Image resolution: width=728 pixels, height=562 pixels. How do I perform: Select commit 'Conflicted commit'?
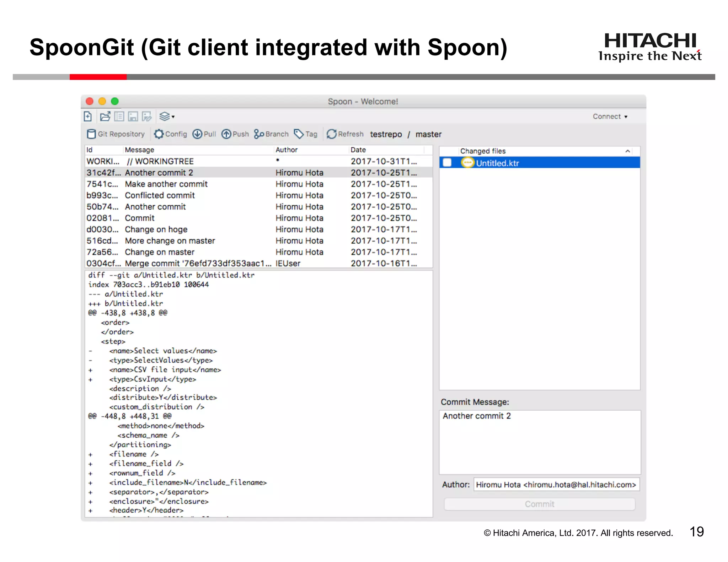[x=259, y=195]
